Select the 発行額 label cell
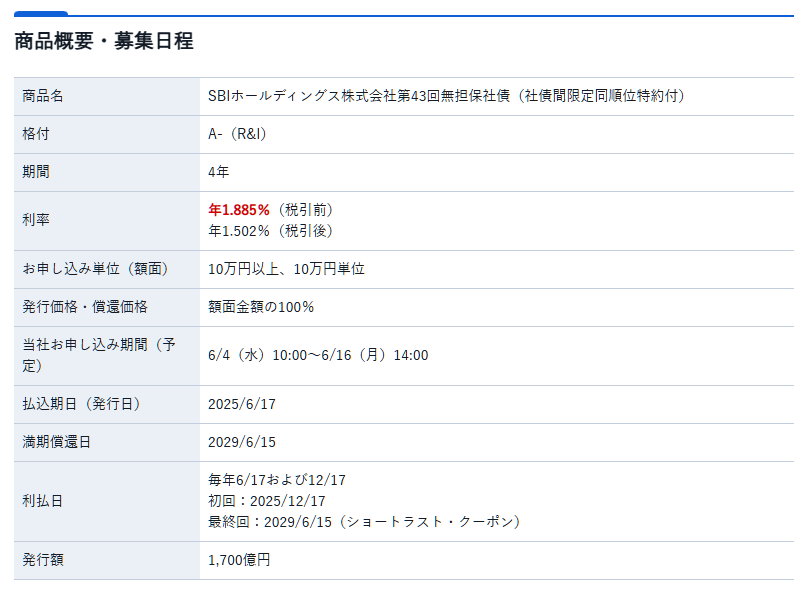Screen dimensions: 805x590 coord(107,560)
